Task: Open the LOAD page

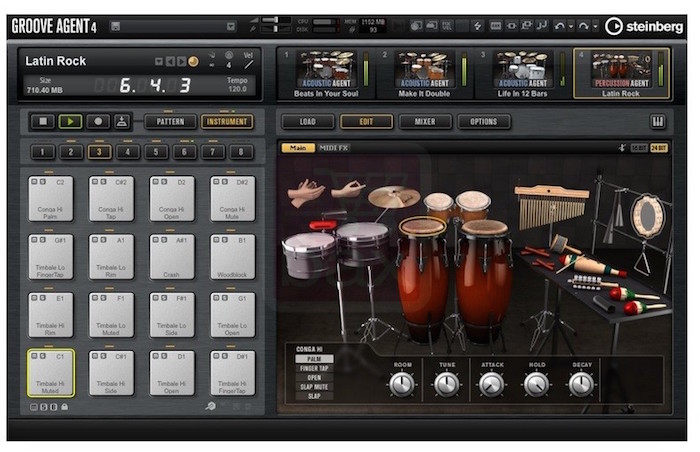Action: pyautogui.click(x=308, y=121)
